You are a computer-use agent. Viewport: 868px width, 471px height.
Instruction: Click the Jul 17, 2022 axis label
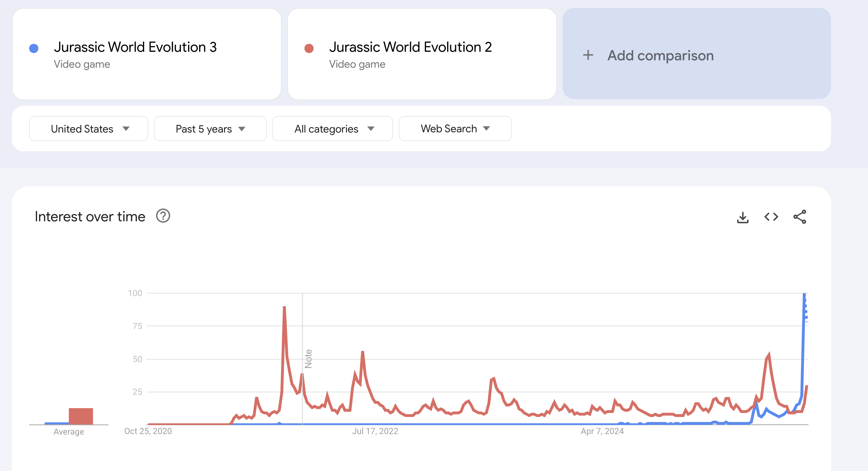[x=375, y=431]
